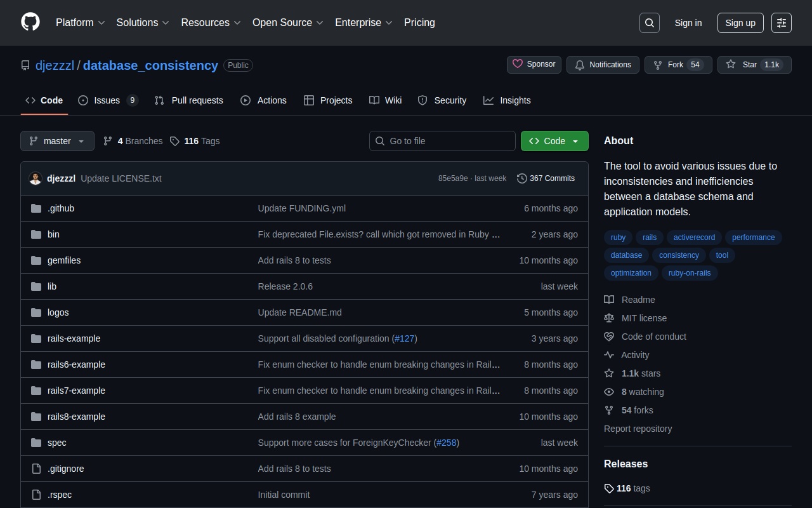
Task: Click the Sponsor button
Action: click(534, 64)
